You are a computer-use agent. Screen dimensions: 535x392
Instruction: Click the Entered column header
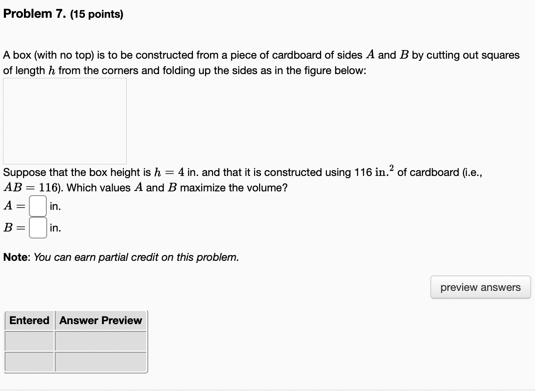pos(29,320)
